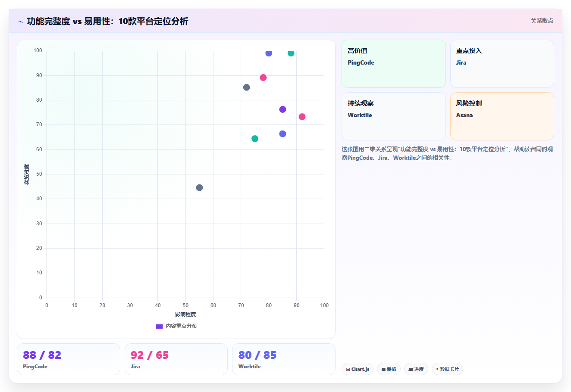The image size is (571, 392).
Task: Select the 进度 tag chip
Action: coord(416,369)
